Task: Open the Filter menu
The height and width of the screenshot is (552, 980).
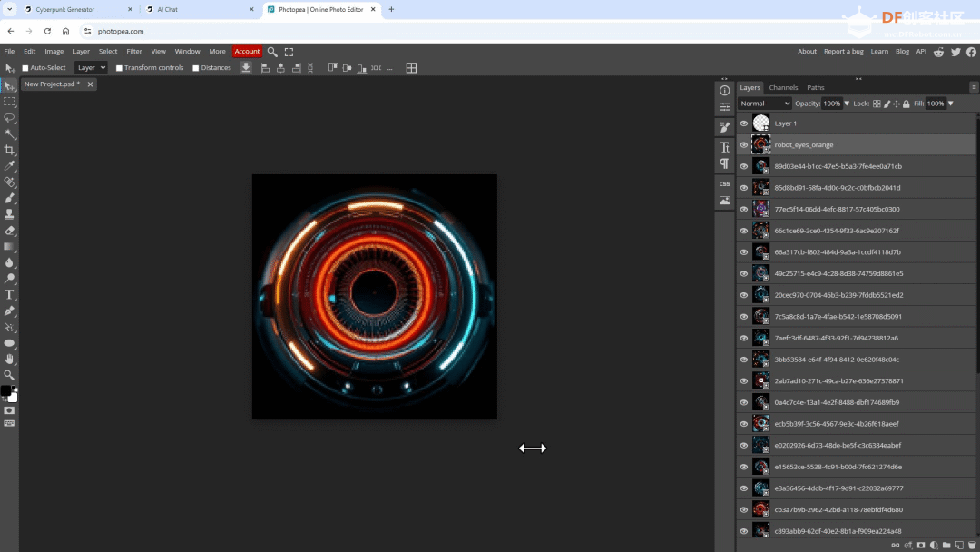Action: pyautogui.click(x=133, y=51)
